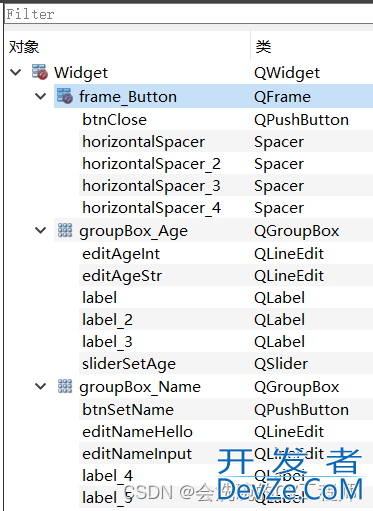
Task: Select horizontalSpacer_2 in the tree
Action: pos(151,164)
